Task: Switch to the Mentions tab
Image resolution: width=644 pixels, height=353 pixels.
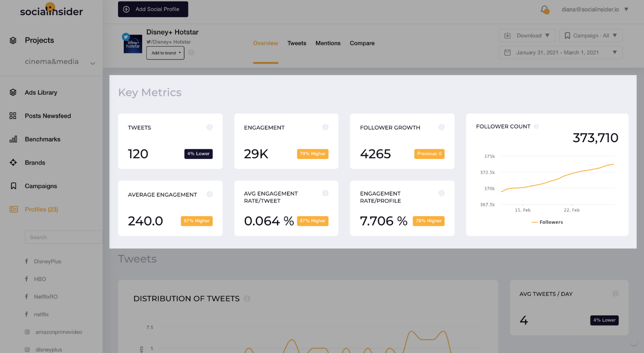Action: coord(328,43)
